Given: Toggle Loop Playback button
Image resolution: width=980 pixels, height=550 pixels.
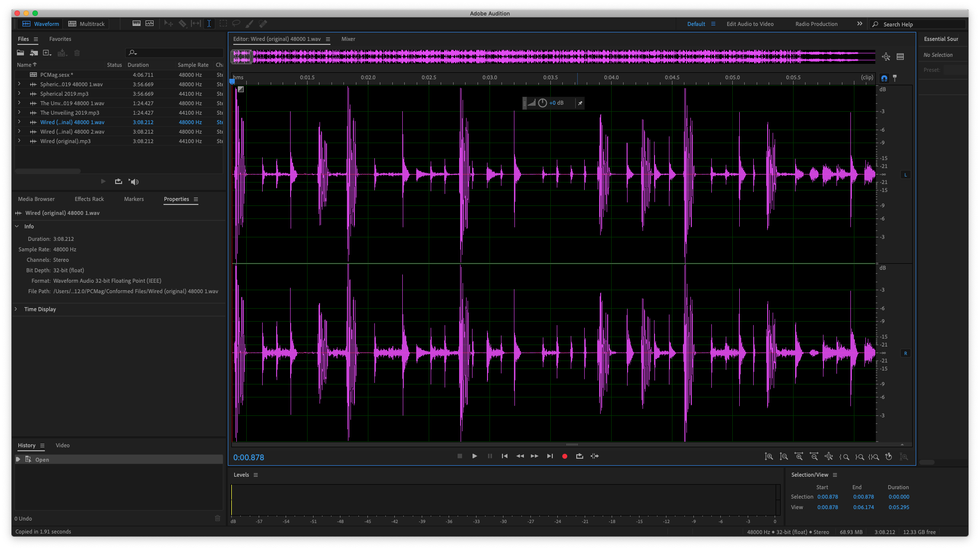Looking at the screenshot, I should point(579,456).
